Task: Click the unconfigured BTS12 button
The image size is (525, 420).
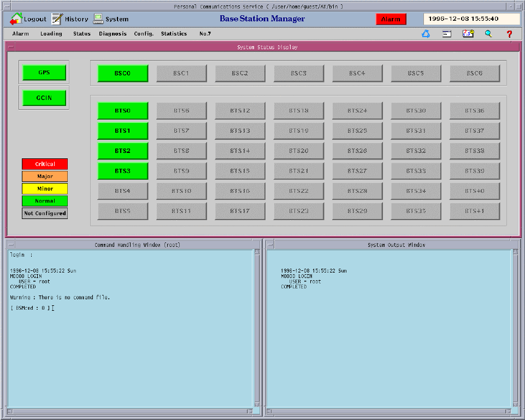Action: [240, 111]
